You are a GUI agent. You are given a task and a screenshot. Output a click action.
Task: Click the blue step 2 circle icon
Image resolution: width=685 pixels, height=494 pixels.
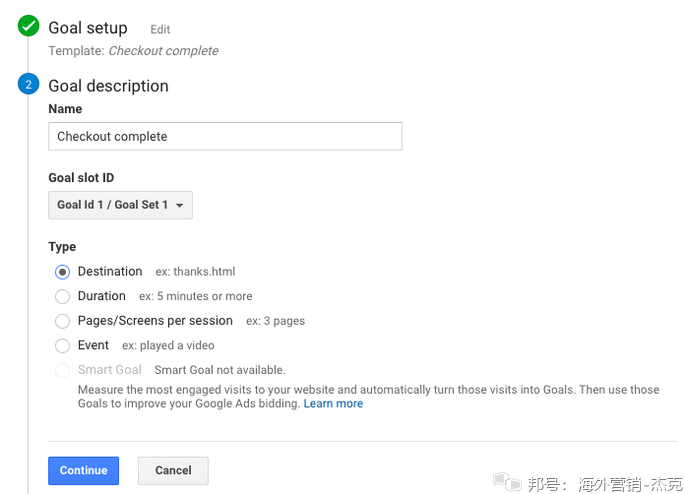tap(28, 85)
